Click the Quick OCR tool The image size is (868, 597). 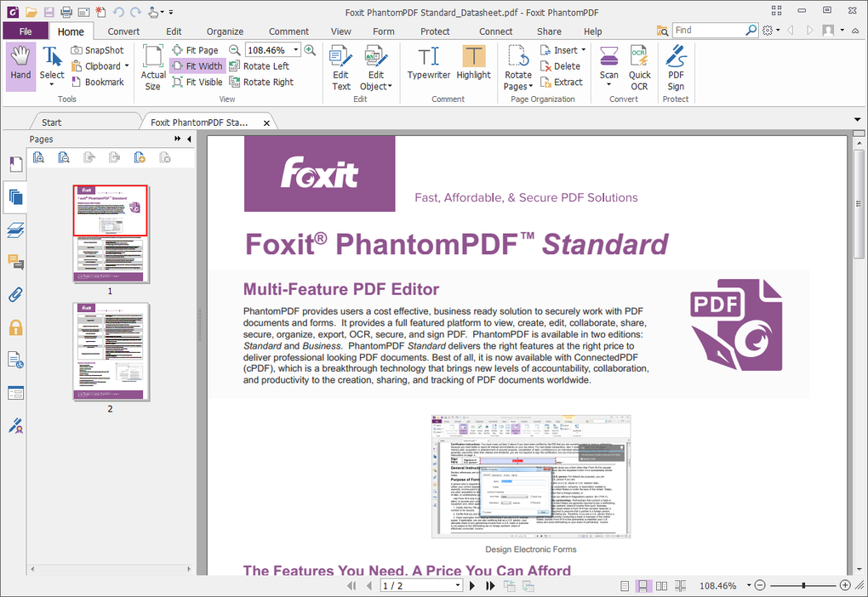[x=639, y=67]
